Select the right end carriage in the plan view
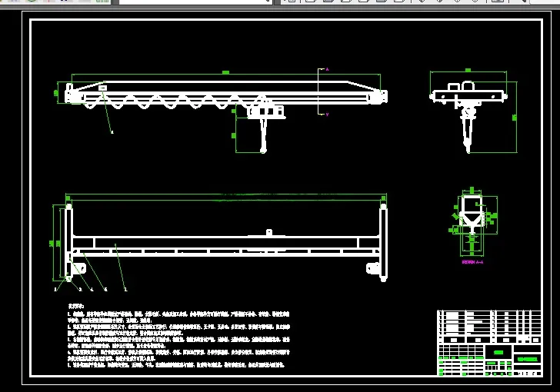This screenshot has width=560, height=392. [383, 242]
